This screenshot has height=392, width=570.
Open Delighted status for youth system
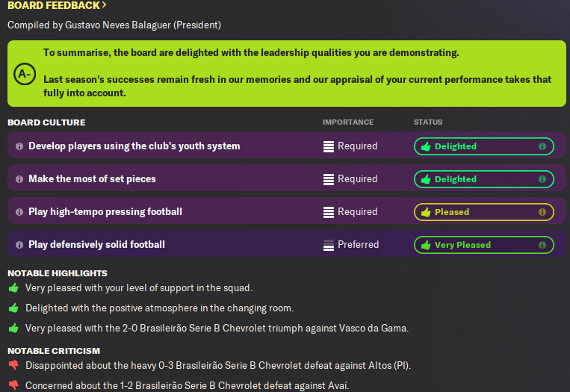point(484,146)
